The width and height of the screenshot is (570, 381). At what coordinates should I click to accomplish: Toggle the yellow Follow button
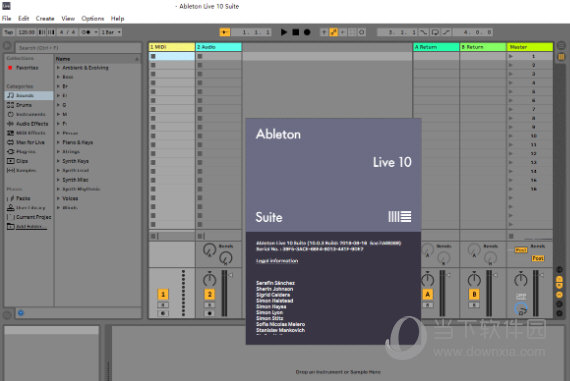225,32
